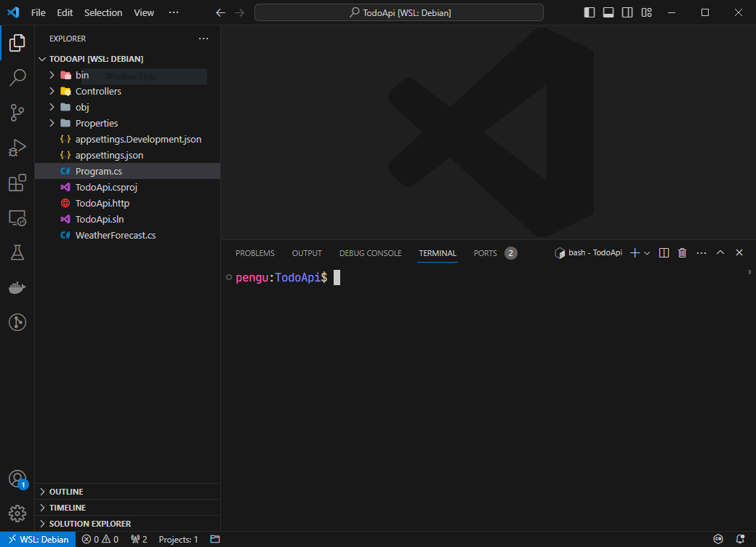Image resolution: width=756 pixels, height=547 pixels.
Task: Switch to the DEBUG CONSOLE tab
Action: [x=370, y=252]
